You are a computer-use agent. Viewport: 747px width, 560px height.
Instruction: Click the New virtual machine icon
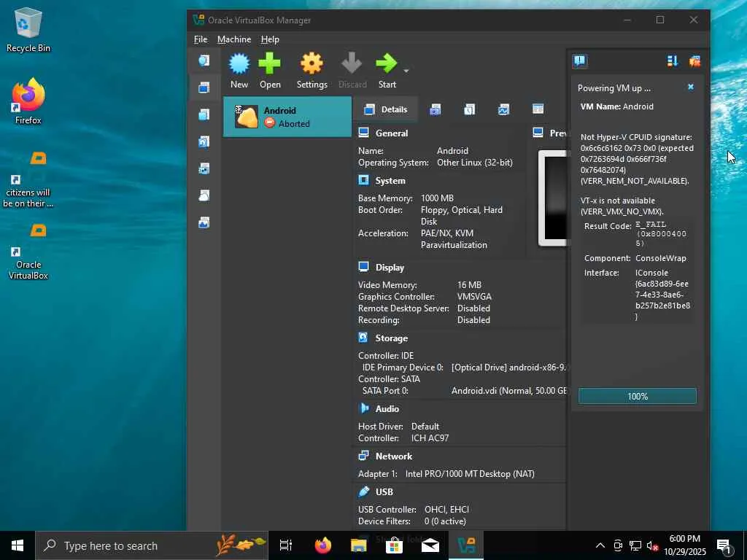pyautogui.click(x=239, y=63)
